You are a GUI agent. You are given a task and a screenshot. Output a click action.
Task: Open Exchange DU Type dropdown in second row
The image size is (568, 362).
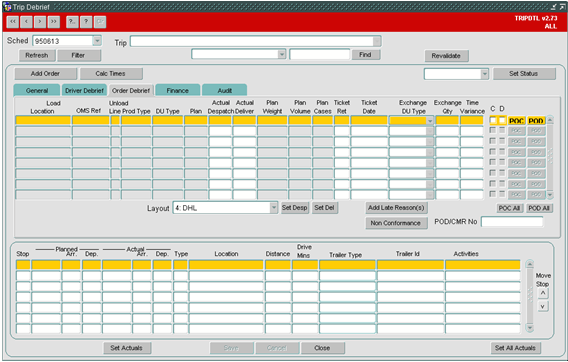pos(430,131)
